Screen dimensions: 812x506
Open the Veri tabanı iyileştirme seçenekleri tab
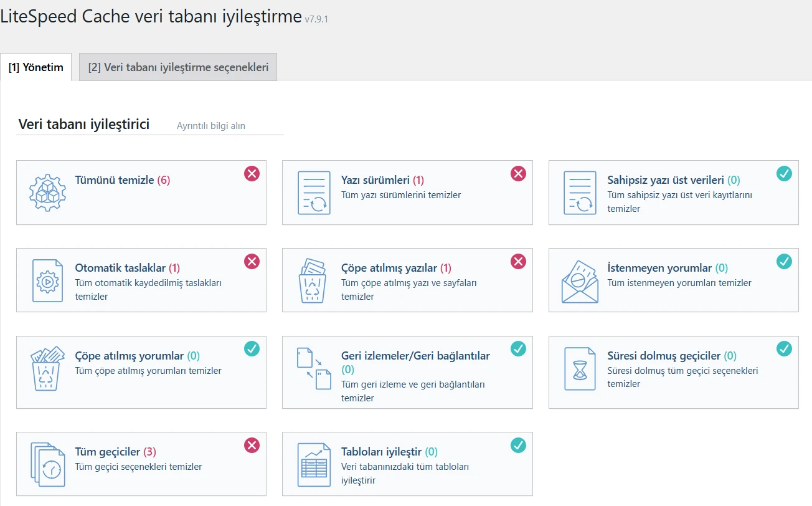coord(178,67)
